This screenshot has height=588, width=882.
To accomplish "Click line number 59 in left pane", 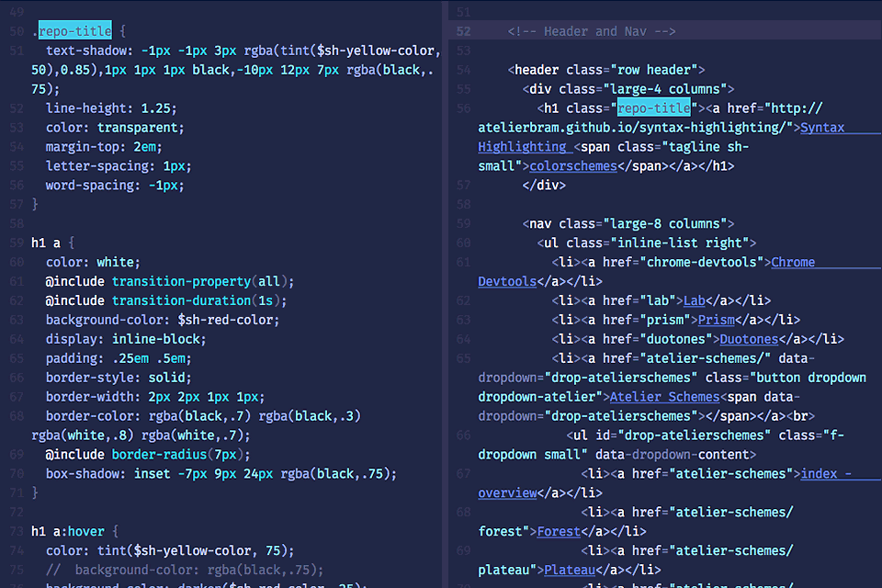I will tap(17, 243).
